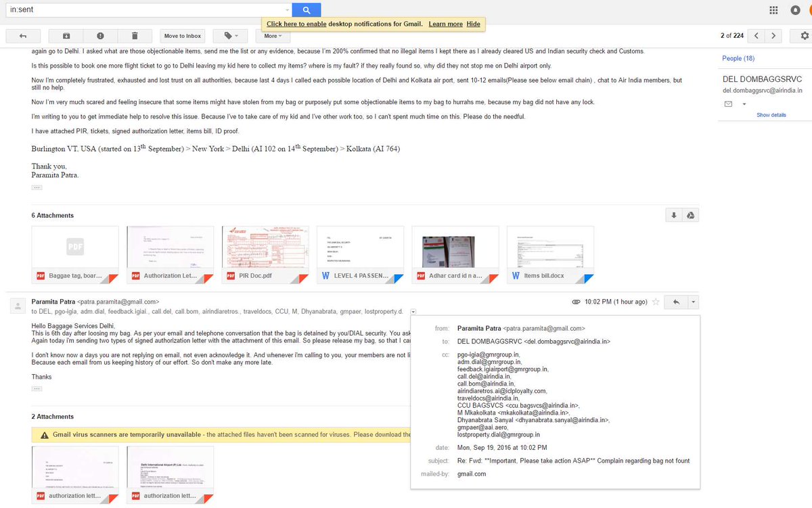
Task: Open more reply options arrow
Action: click(x=694, y=302)
